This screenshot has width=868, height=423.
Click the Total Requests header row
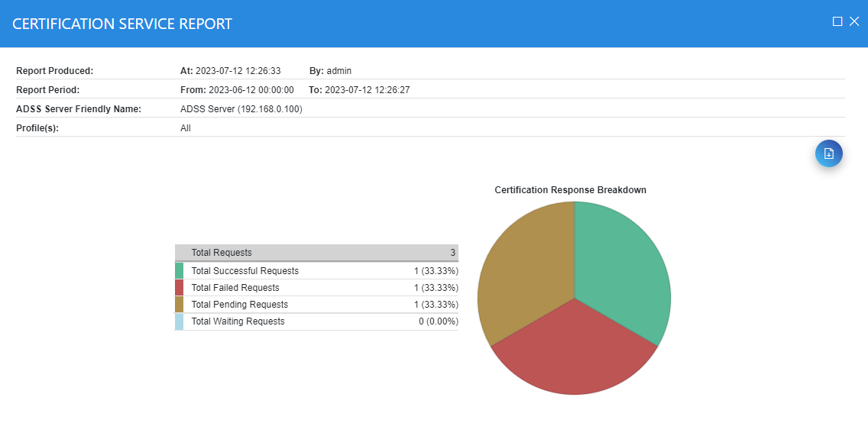coord(316,253)
